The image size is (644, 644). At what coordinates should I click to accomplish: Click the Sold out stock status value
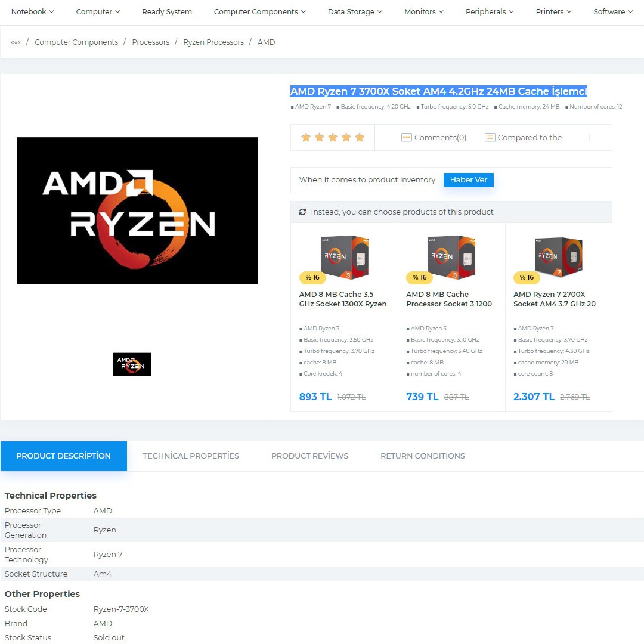coord(109,637)
